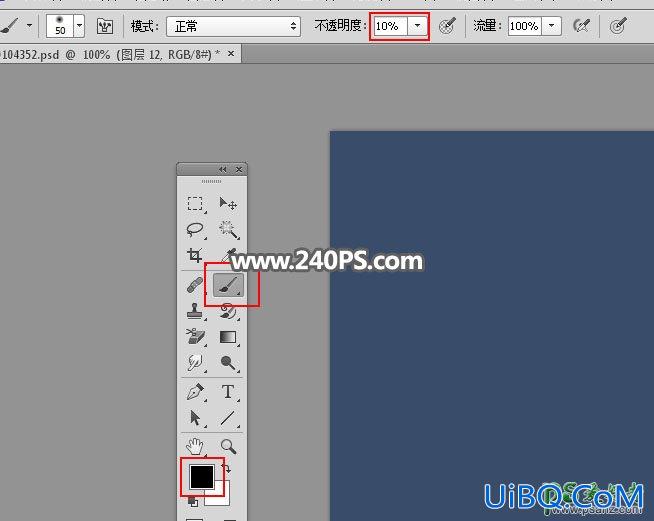
Task: Select the 104352.psd document tab
Action: [120, 54]
